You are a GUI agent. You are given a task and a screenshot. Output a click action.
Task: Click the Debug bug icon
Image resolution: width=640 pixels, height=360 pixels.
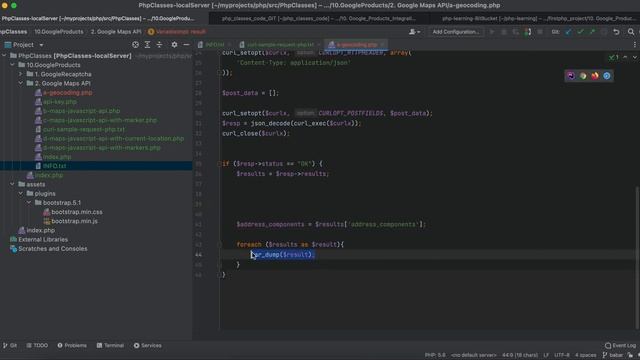tap(504, 32)
